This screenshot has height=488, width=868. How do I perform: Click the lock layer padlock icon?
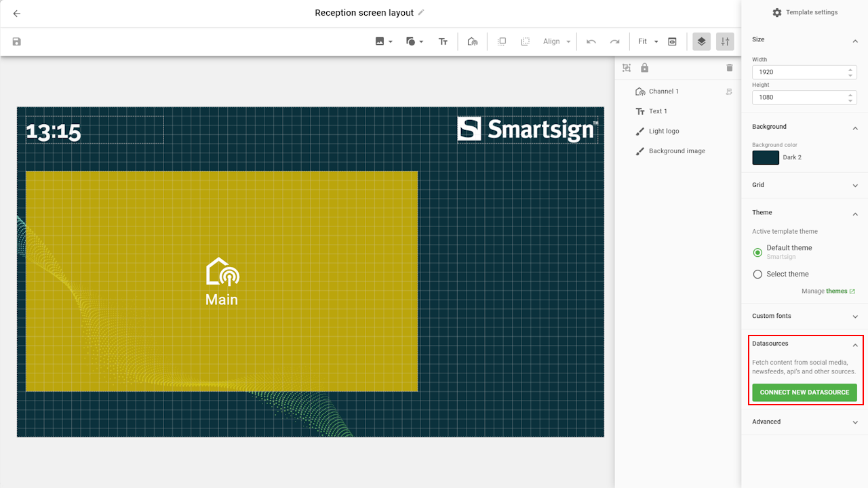[x=644, y=68]
